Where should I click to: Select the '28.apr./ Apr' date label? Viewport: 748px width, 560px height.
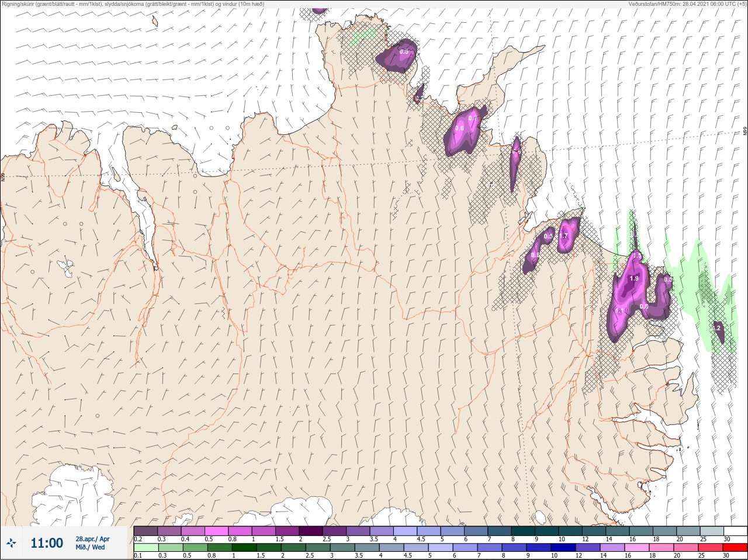point(92,539)
